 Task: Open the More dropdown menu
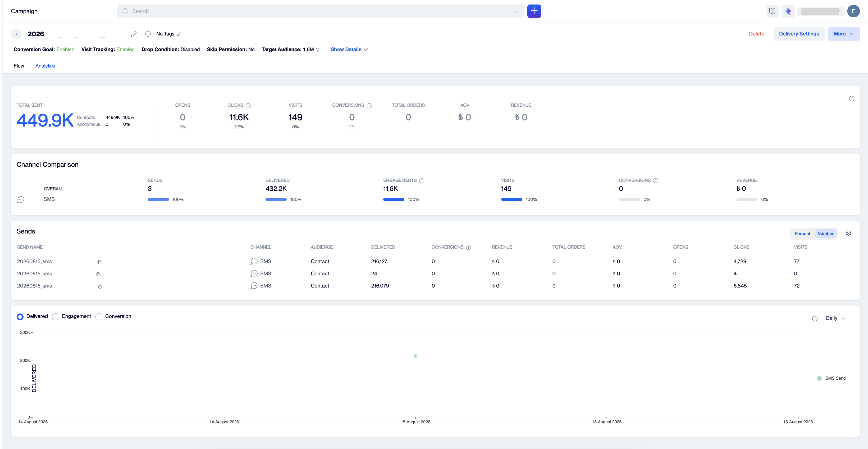843,34
